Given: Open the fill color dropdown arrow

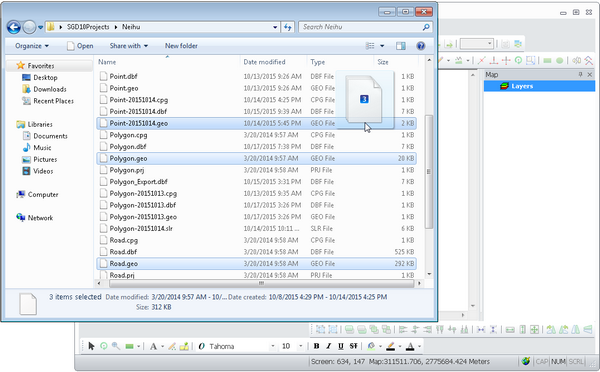Looking at the screenshot, I should [x=380, y=346].
